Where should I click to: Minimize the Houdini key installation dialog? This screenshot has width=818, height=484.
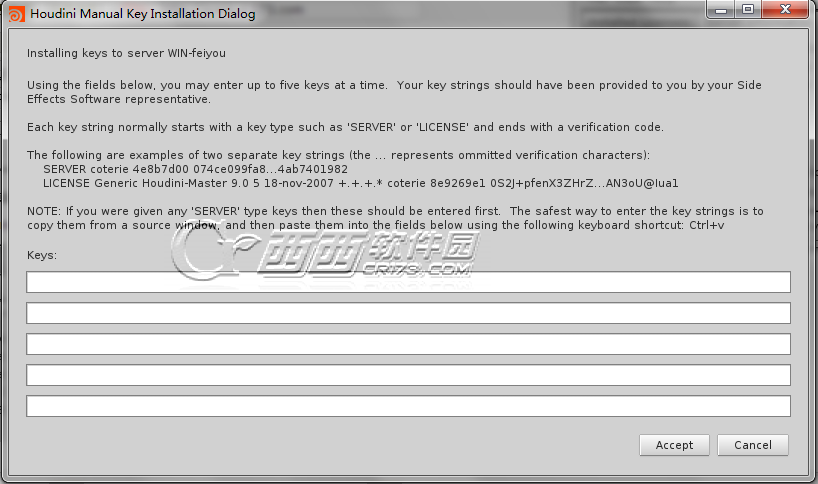[721, 9]
